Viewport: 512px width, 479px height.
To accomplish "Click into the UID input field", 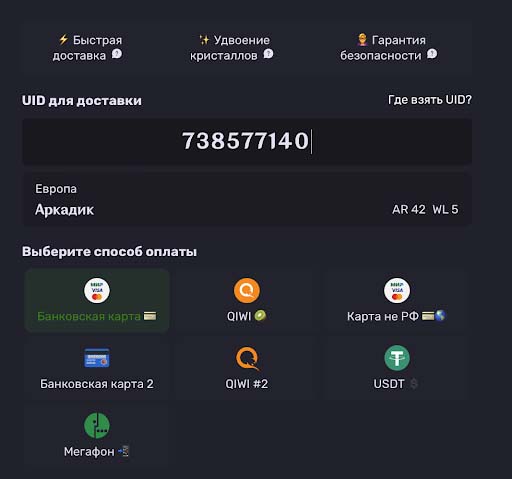I will [x=247, y=141].
